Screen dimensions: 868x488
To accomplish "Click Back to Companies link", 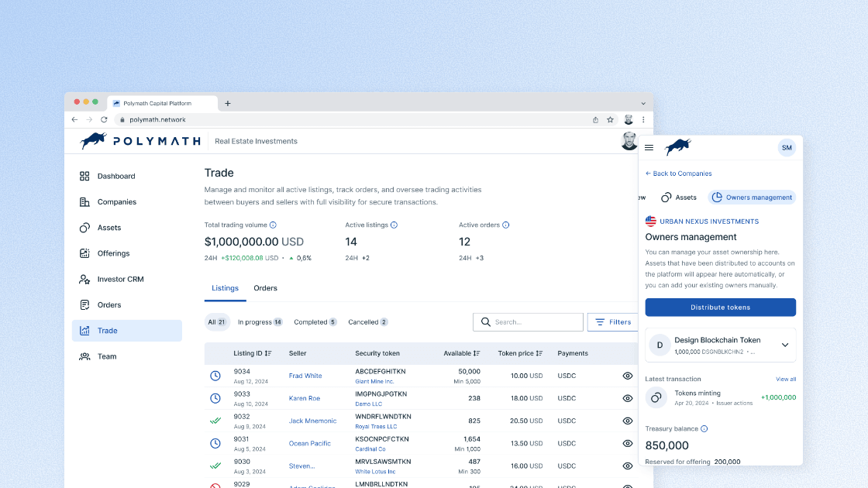I will tap(679, 174).
